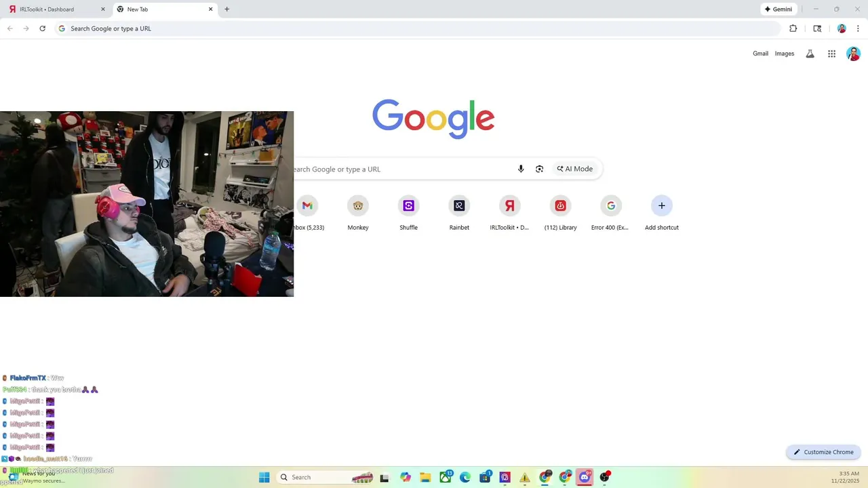Focus the Chrome address bar

(x=417, y=28)
